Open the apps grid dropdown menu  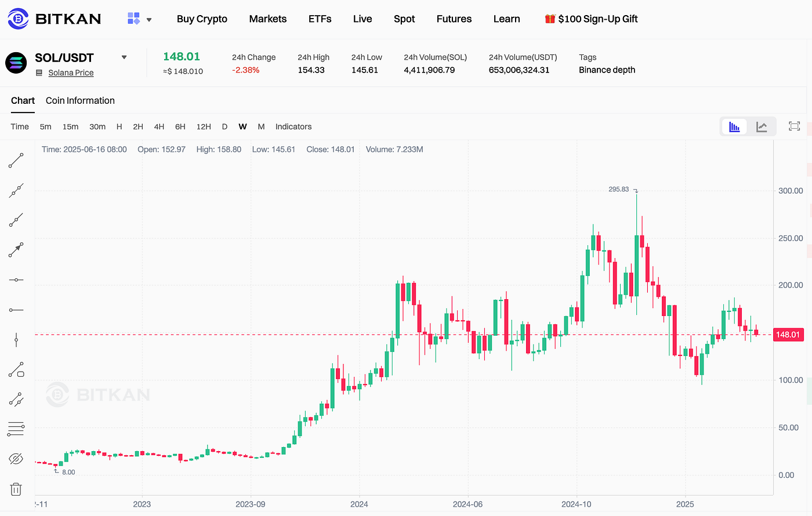[140, 19]
